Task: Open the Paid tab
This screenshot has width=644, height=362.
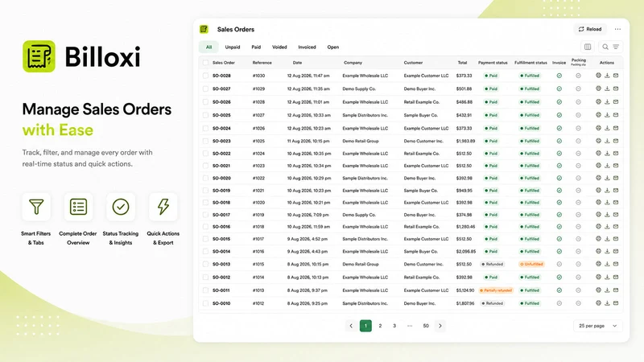Action: coord(256,47)
